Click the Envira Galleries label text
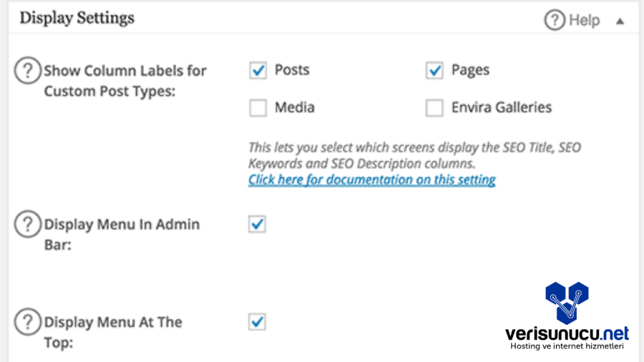Screen dimensions: 644x362 (501, 107)
